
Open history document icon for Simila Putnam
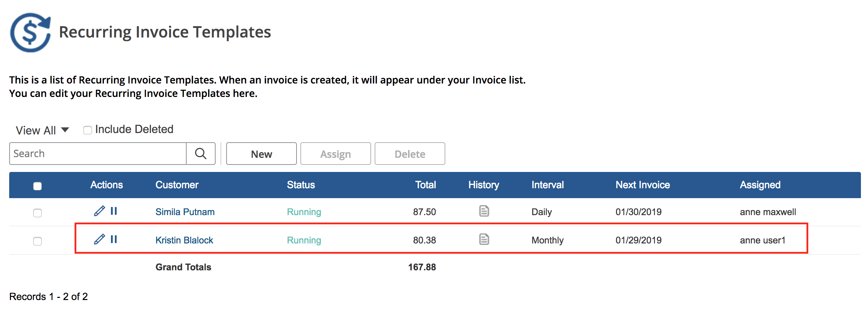(x=484, y=211)
